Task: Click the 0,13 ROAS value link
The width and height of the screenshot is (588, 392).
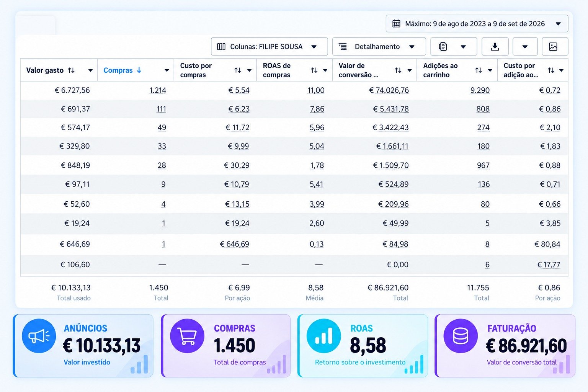Action: [x=317, y=244]
